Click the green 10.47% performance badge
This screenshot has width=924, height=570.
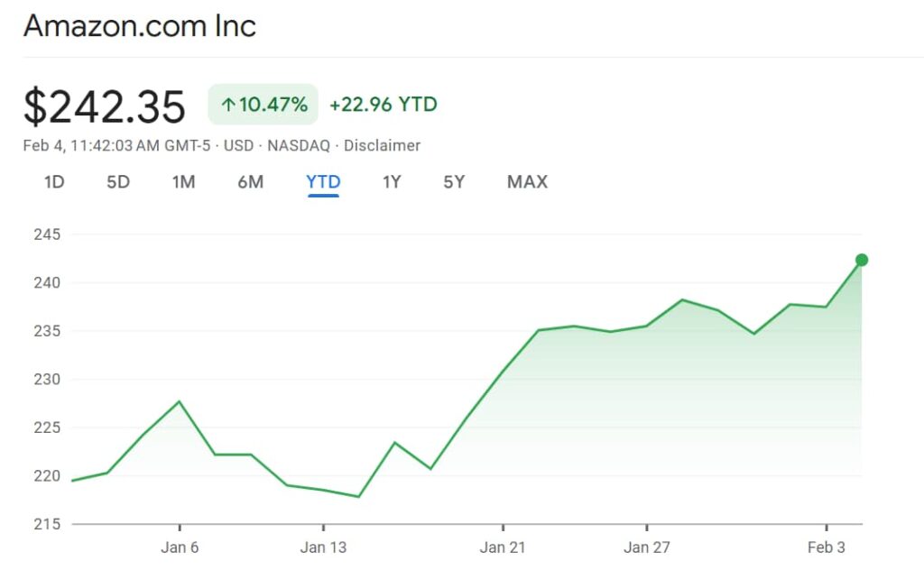(262, 104)
